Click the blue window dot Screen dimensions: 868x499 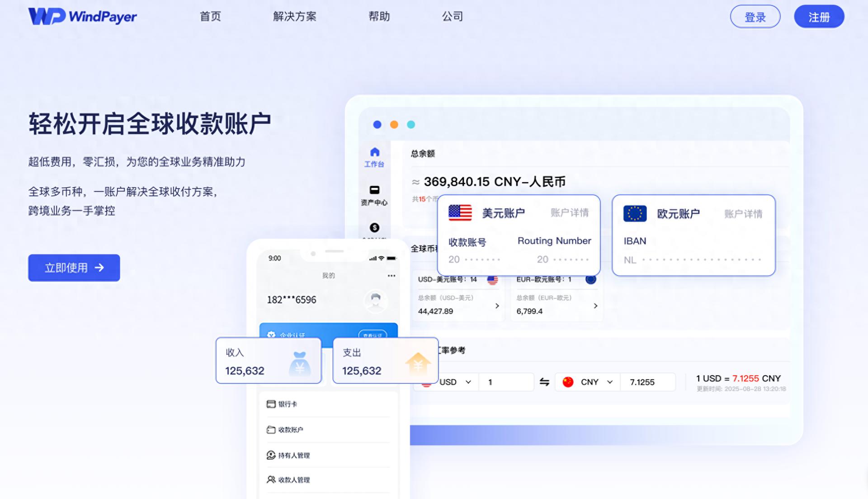click(377, 125)
